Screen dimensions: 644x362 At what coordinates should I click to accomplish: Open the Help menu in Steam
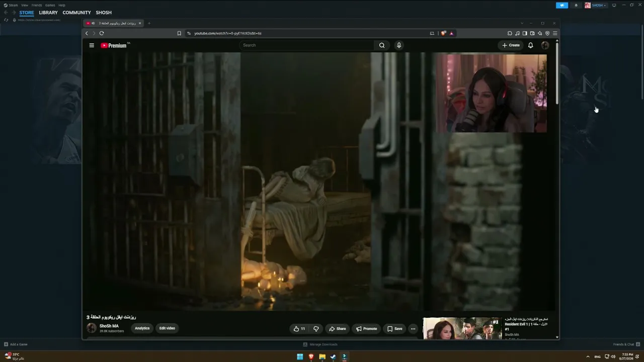[62, 5]
